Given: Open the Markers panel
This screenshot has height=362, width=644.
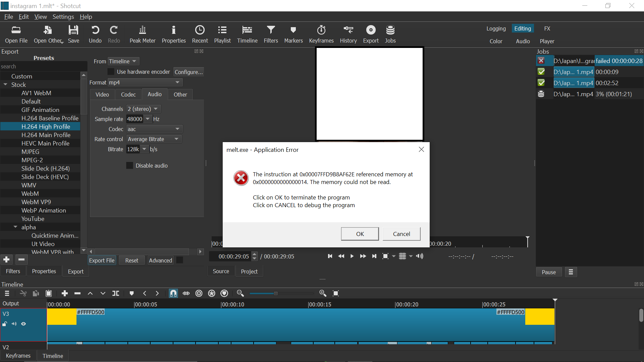Looking at the screenshot, I should (293, 34).
